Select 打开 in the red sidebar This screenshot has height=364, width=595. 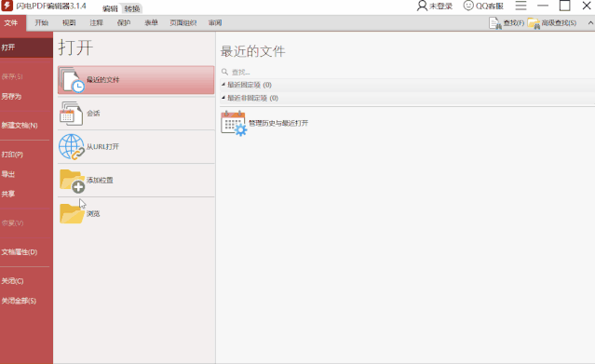(26, 47)
